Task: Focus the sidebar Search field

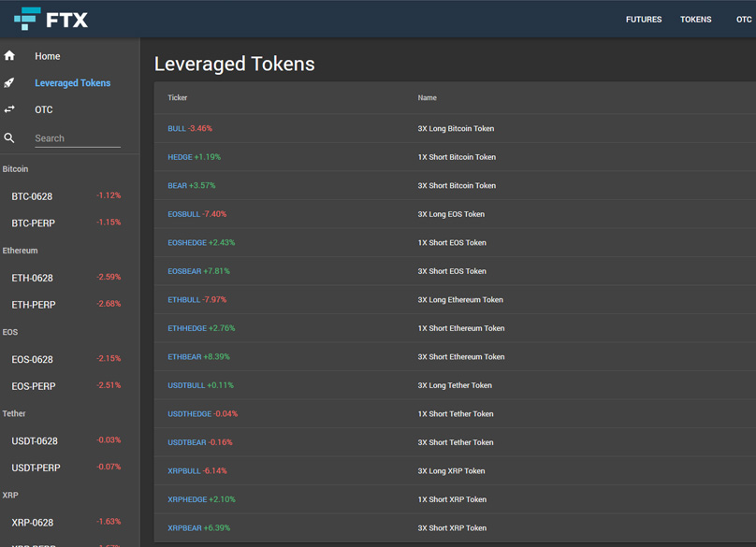Action: click(77, 138)
